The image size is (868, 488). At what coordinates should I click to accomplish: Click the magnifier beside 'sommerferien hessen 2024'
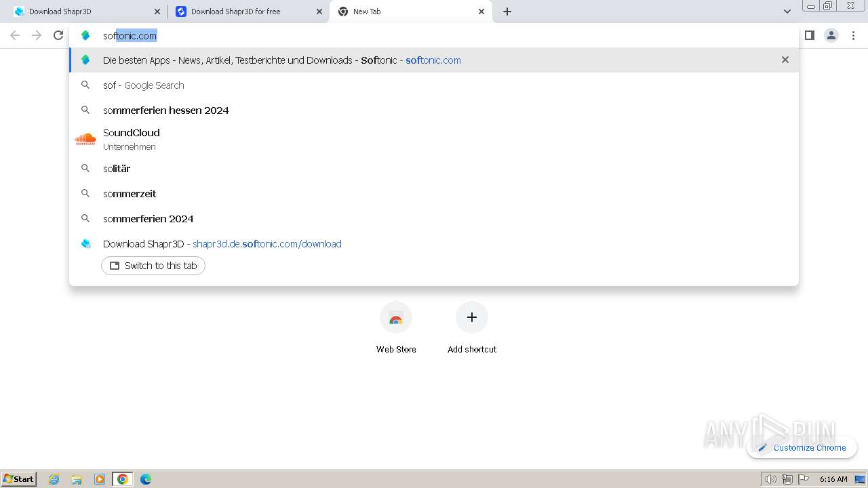[x=85, y=110]
